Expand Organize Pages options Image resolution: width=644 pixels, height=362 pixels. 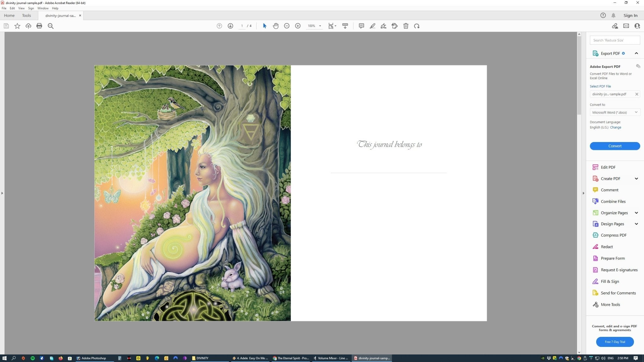(636, 213)
